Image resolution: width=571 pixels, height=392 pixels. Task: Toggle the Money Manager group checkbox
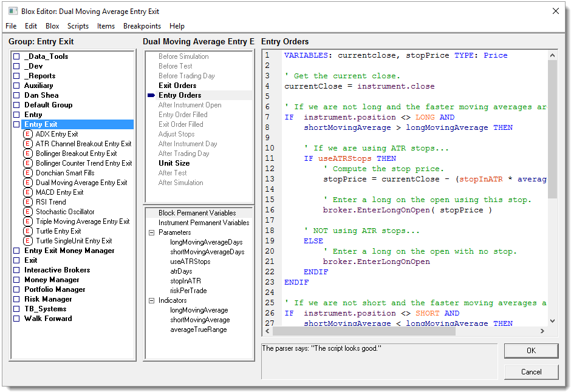coord(17,280)
